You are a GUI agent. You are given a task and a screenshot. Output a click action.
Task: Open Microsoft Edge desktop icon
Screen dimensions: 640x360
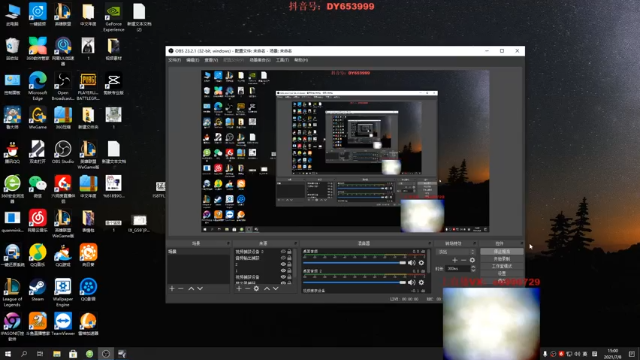pos(38,86)
